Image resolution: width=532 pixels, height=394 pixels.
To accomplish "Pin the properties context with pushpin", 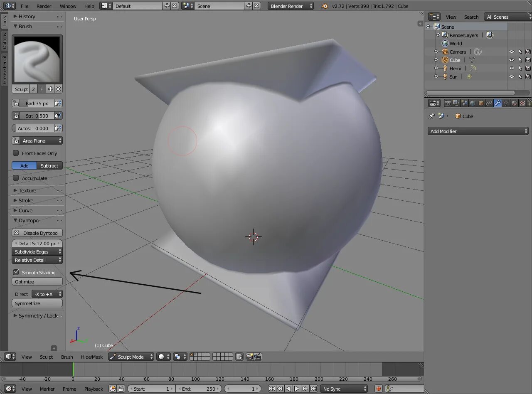I will [x=432, y=116].
